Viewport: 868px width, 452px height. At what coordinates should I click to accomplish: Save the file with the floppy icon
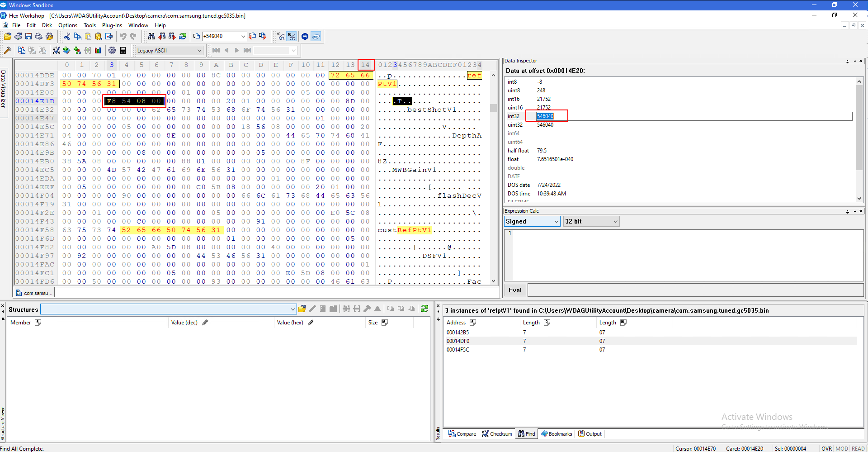(x=28, y=36)
